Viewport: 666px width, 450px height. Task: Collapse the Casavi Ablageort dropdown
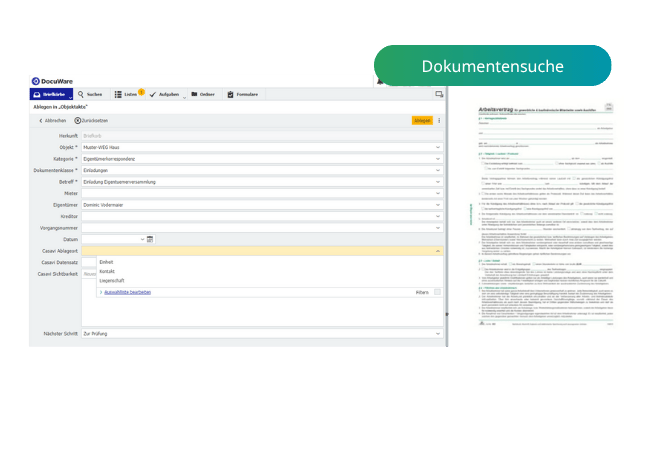[438, 251]
